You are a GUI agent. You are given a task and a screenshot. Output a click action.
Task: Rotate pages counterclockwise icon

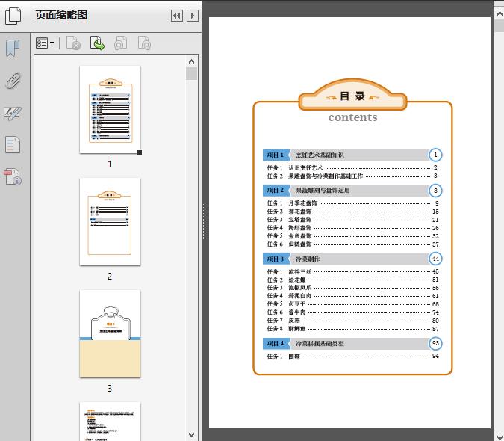pos(120,43)
